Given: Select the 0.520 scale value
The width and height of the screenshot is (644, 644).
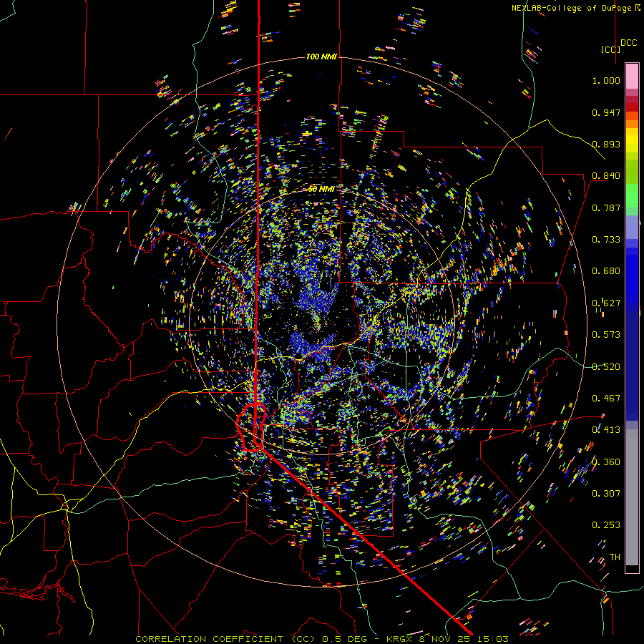Looking at the screenshot, I should (x=606, y=367).
